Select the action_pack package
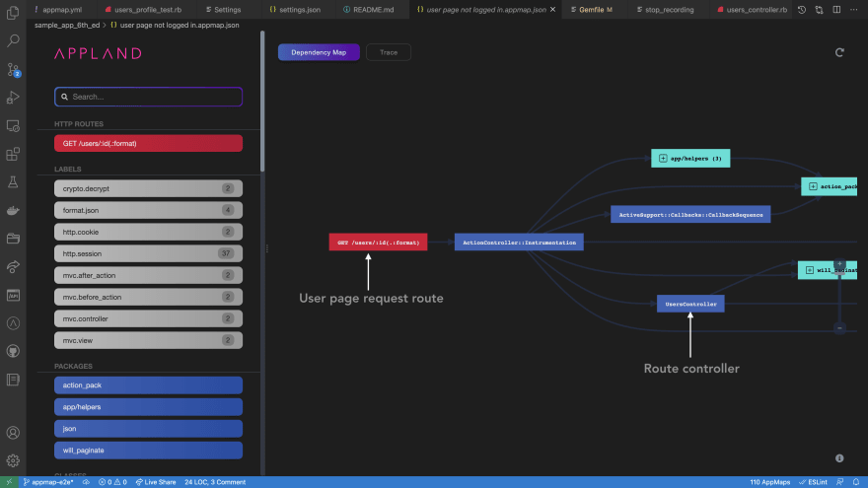 [x=148, y=385]
